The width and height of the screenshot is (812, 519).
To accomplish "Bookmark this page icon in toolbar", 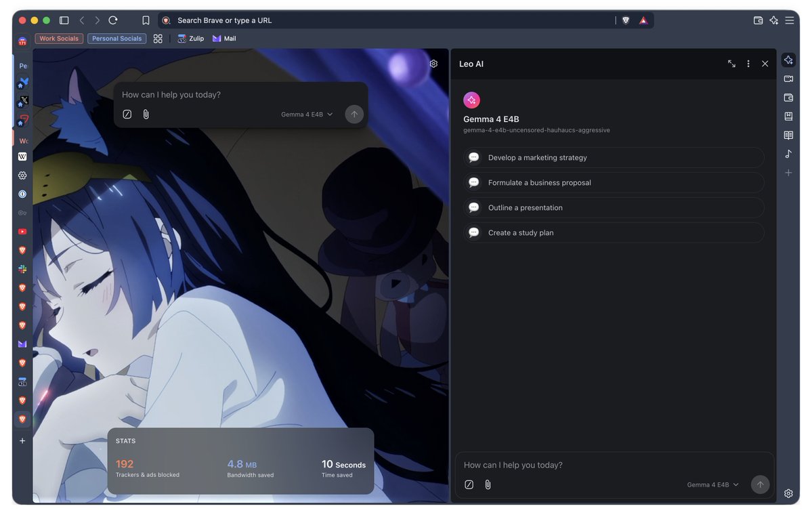I will [x=146, y=20].
